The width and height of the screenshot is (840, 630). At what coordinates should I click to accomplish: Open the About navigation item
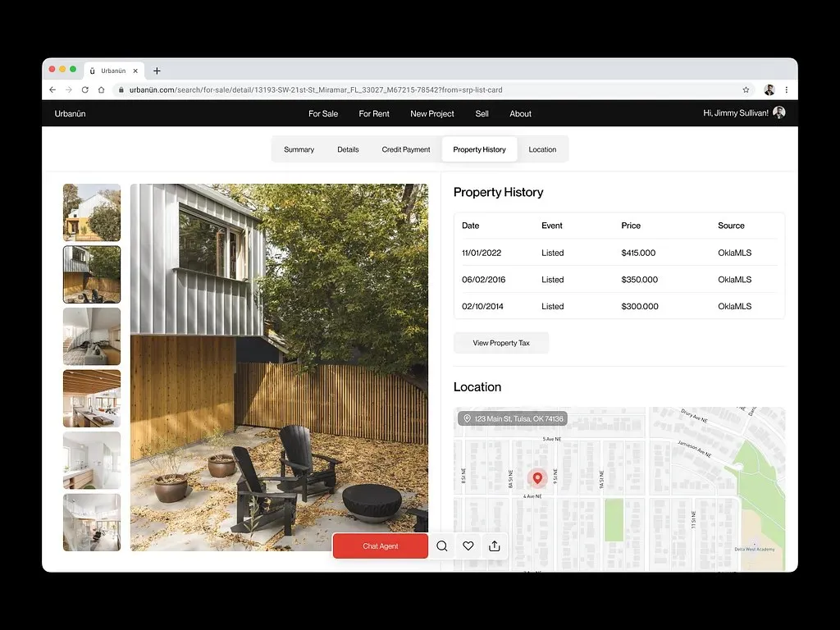pyautogui.click(x=520, y=113)
